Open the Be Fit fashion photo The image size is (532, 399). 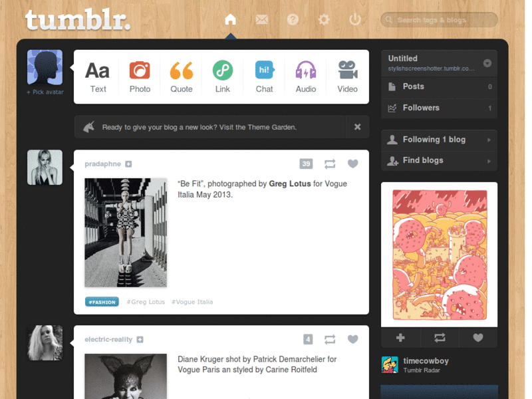tap(126, 233)
